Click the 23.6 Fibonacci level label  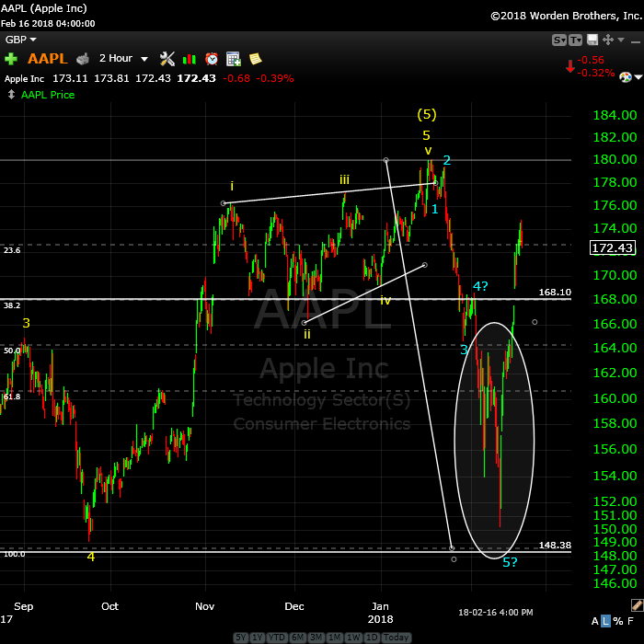pos(12,250)
